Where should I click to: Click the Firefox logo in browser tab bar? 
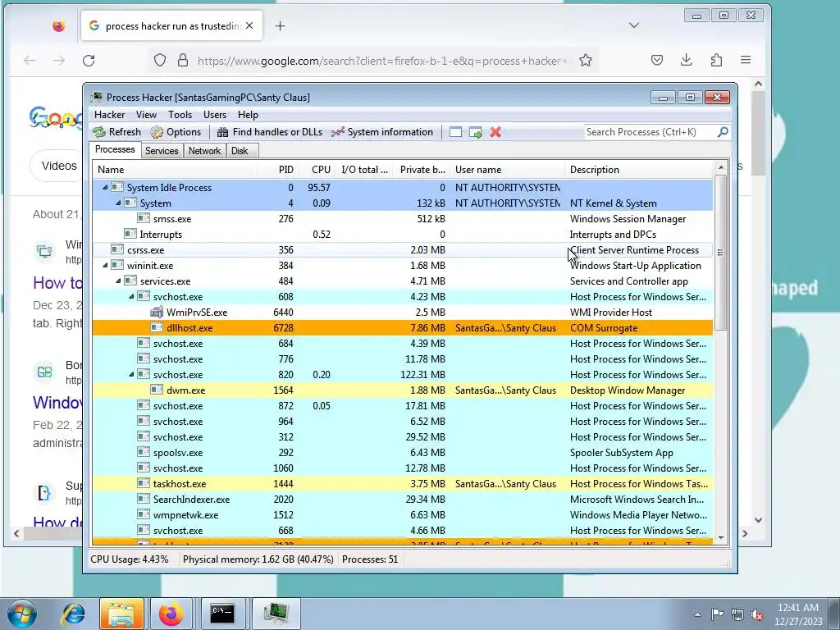[x=58, y=25]
